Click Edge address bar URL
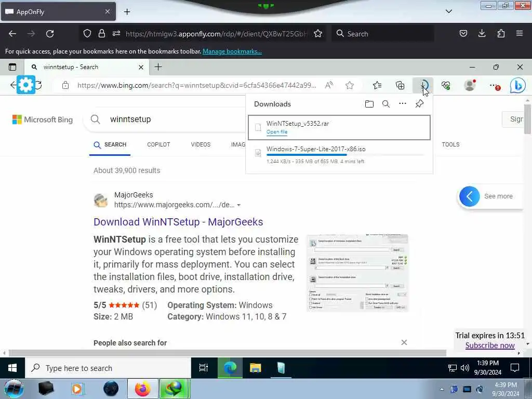The width and height of the screenshot is (532, 399). (196, 86)
